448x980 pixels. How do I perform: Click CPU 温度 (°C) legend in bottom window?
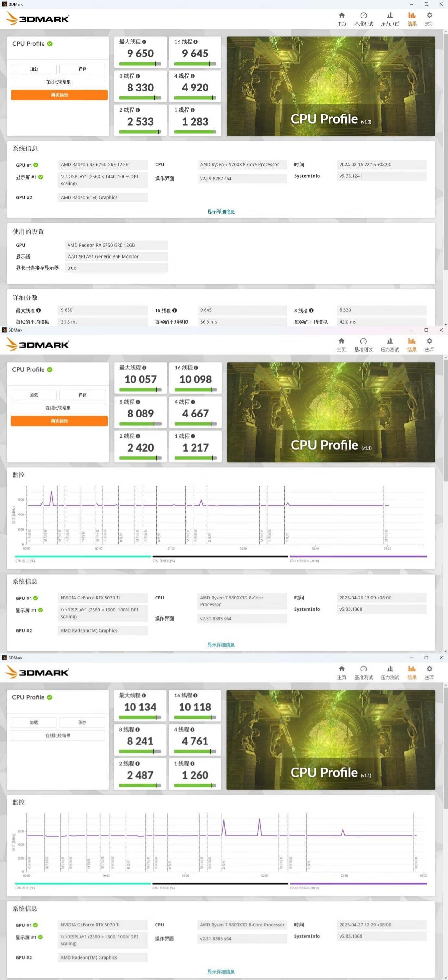25,888
